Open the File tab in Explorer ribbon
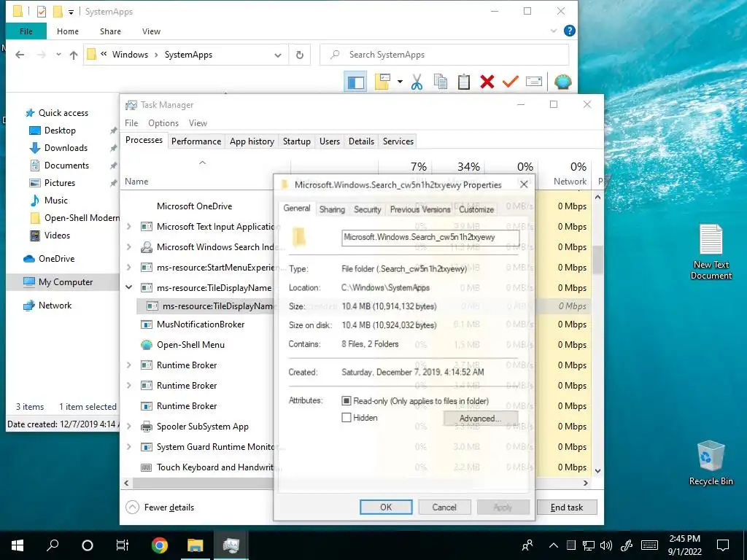The image size is (747, 560). (26, 31)
